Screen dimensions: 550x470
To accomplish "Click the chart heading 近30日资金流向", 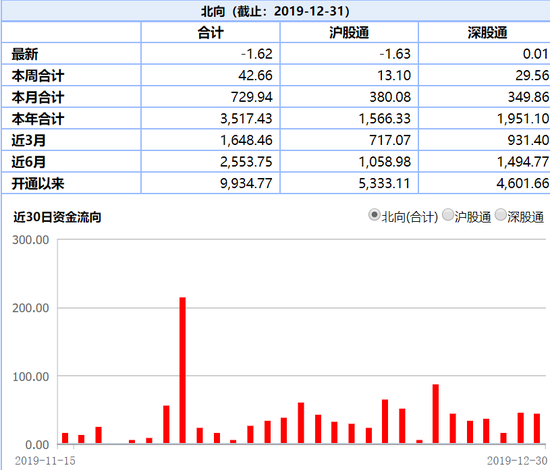I will pos(57,217).
